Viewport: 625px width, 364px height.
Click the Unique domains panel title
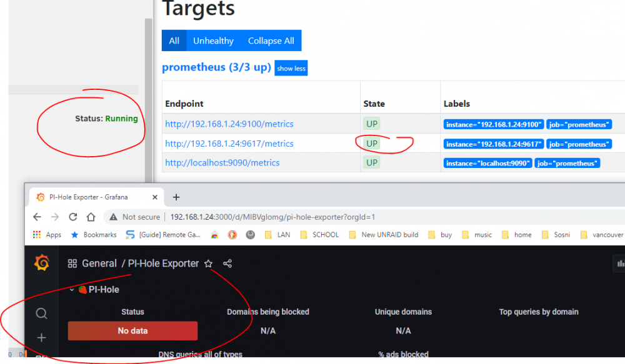[x=403, y=312]
